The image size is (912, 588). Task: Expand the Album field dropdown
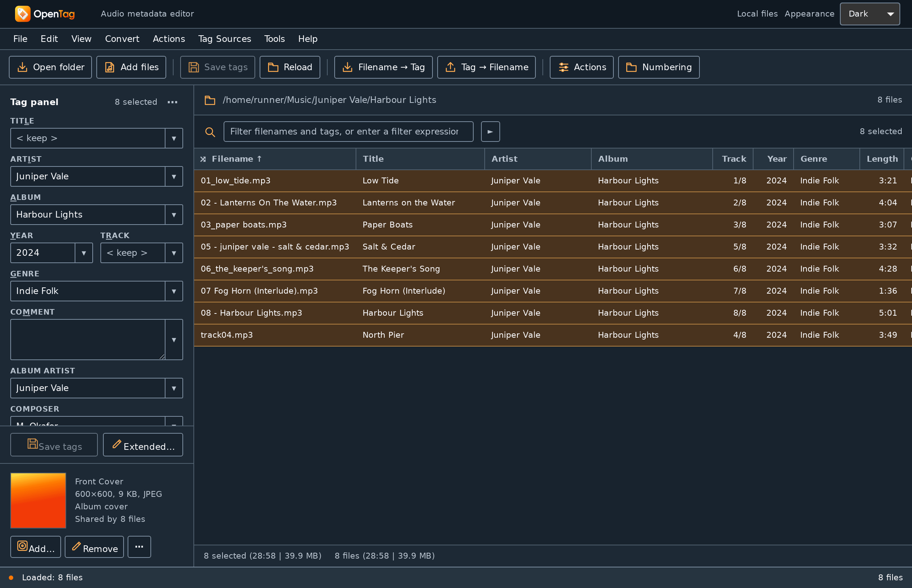(174, 215)
